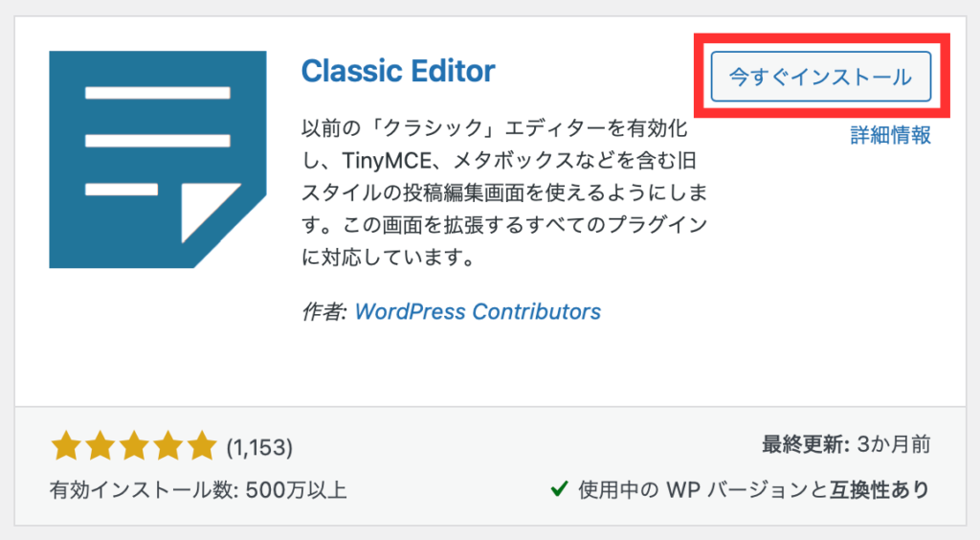Viewport: 980px width, 540px height.
Task: Click the 作者 label text
Action: coord(323,311)
